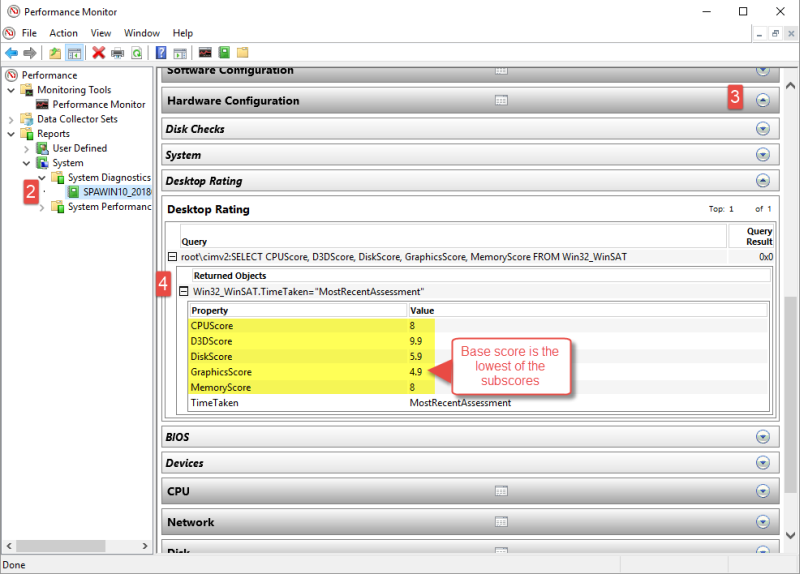
Task: Select System Performance tree item
Action: click(109, 207)
